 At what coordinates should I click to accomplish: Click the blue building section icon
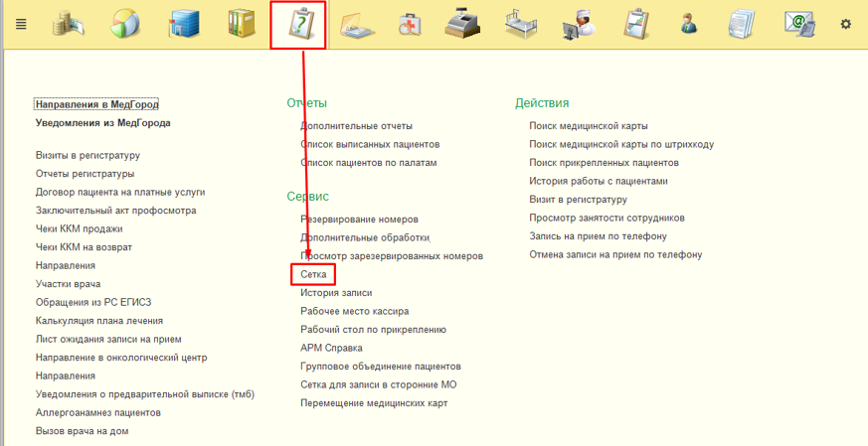(184, 24)
